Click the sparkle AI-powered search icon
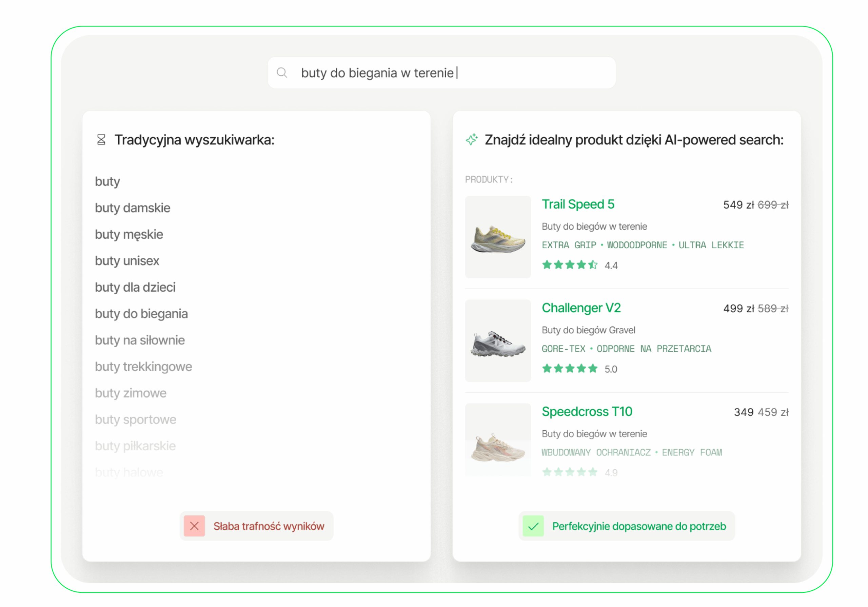The height and width of the screenshot is (607, 868). [x=472, y=140]
